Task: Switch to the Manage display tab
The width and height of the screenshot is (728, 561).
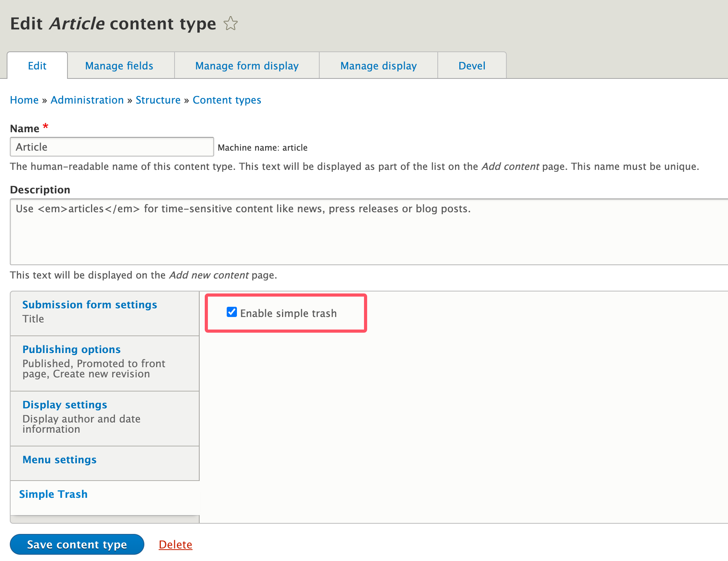Action: 378,66
